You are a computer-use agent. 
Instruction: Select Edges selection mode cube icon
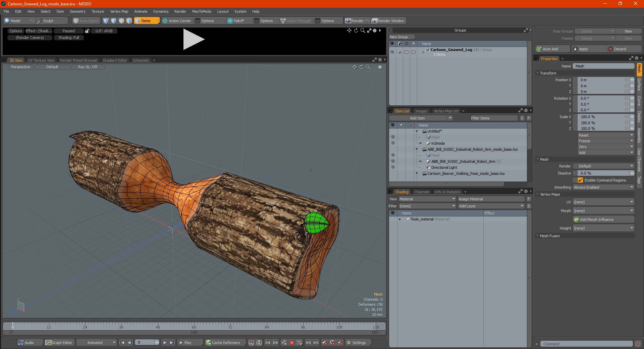click(x=114, y=21)
